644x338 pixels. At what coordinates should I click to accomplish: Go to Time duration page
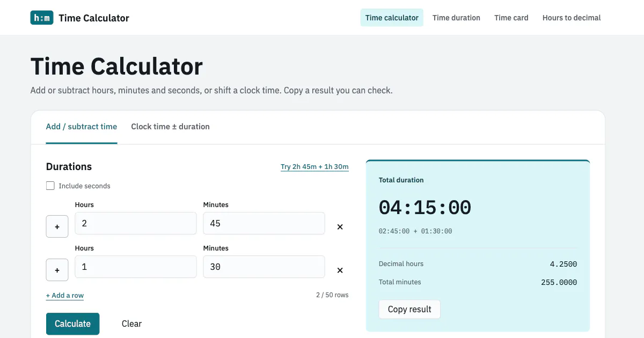click(456, 18)
